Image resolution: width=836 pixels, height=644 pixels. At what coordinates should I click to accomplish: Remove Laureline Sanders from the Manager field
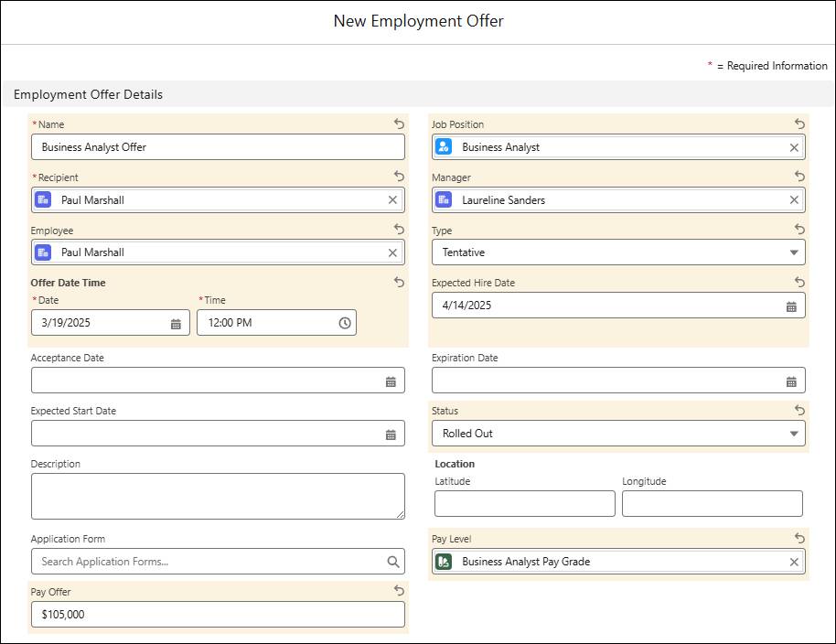(x=792, y=199)
